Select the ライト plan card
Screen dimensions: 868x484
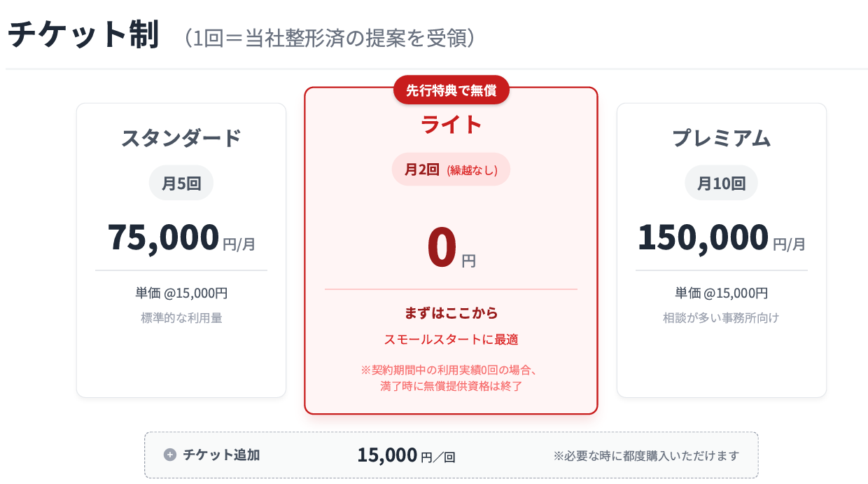tap(451, 251)
